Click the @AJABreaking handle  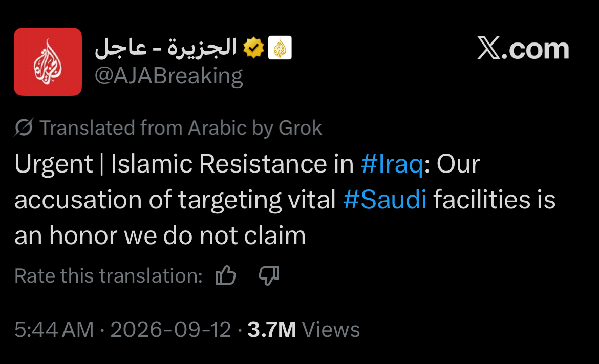click(168, 76)
